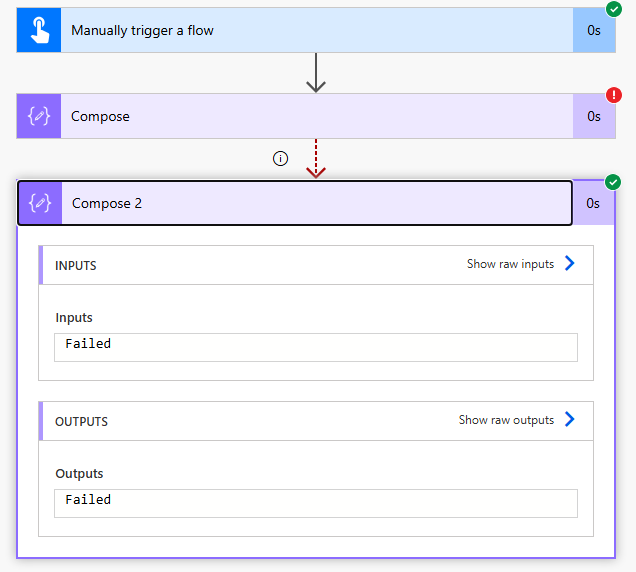Collapse the Compose 2 step header
Image resolution: width=636 pixels, height=572 pixels.
coord(300,203)
